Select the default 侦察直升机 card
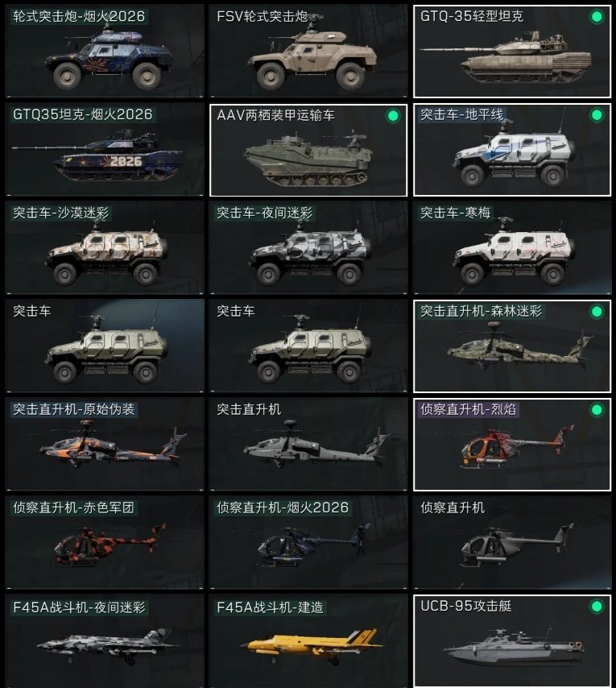Screen dimensions: 616x688 pos(512,542)
